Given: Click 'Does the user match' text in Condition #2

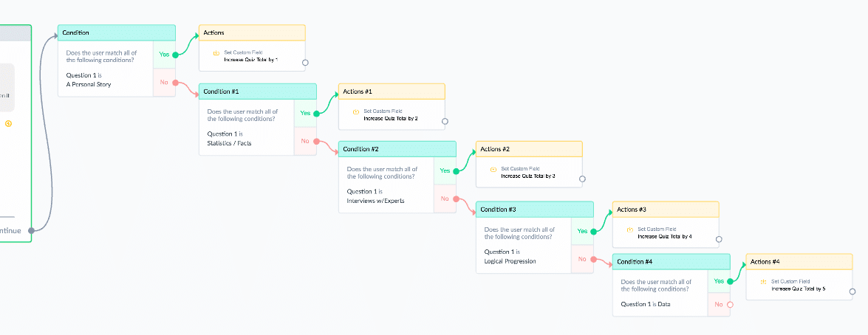Looking at the screenshot, I should click(x=382, y=173).
